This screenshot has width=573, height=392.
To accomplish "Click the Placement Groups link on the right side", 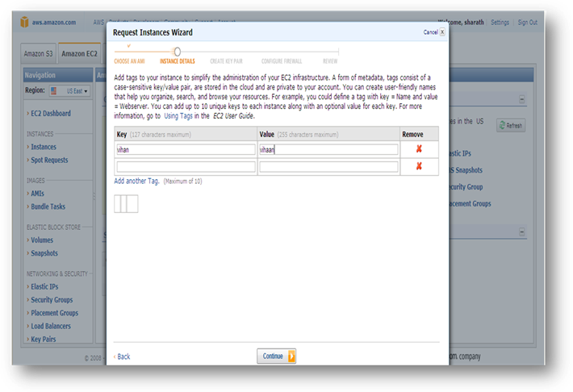I will tap(471, 204).
